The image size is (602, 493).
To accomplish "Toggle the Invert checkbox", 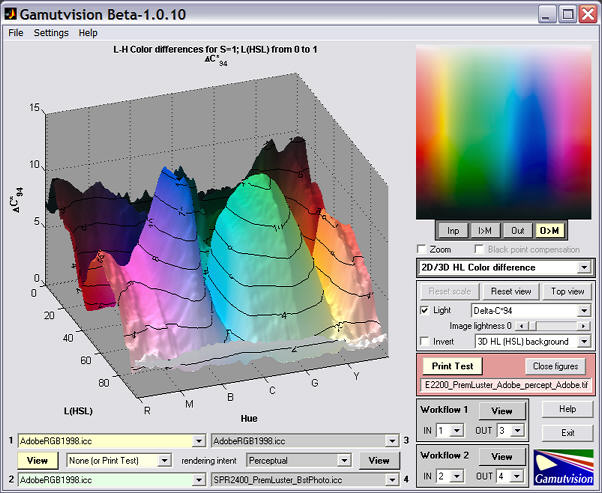I will pyautogui.click(x=425, y=341).
